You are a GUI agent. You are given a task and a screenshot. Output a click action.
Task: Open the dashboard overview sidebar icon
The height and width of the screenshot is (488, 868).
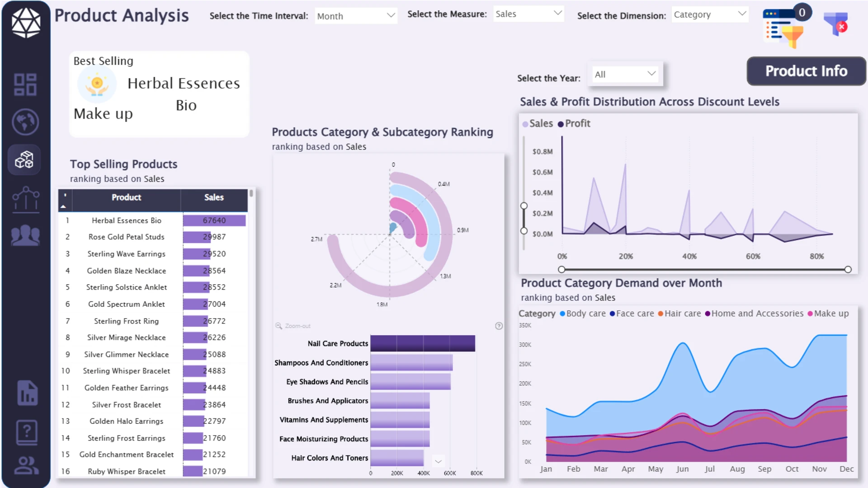(x=25, y=84)
